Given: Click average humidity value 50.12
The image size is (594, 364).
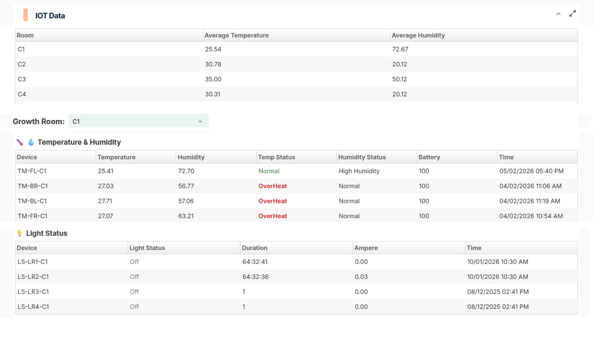Looking at the screenshot, I should click(x=400, y=79).
